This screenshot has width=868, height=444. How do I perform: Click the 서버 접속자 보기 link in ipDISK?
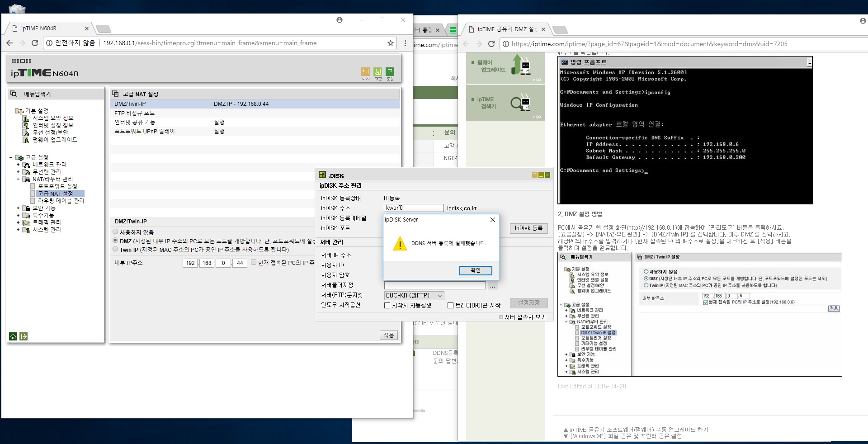[x=525, y=317]
